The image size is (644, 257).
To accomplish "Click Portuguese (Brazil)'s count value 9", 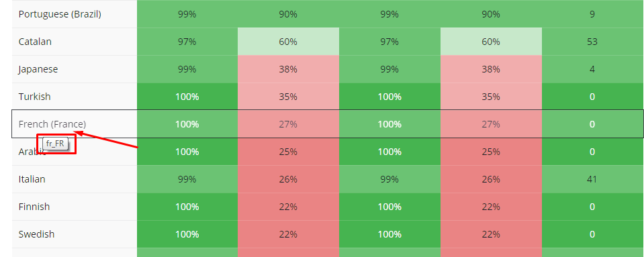I will (592, 14).
